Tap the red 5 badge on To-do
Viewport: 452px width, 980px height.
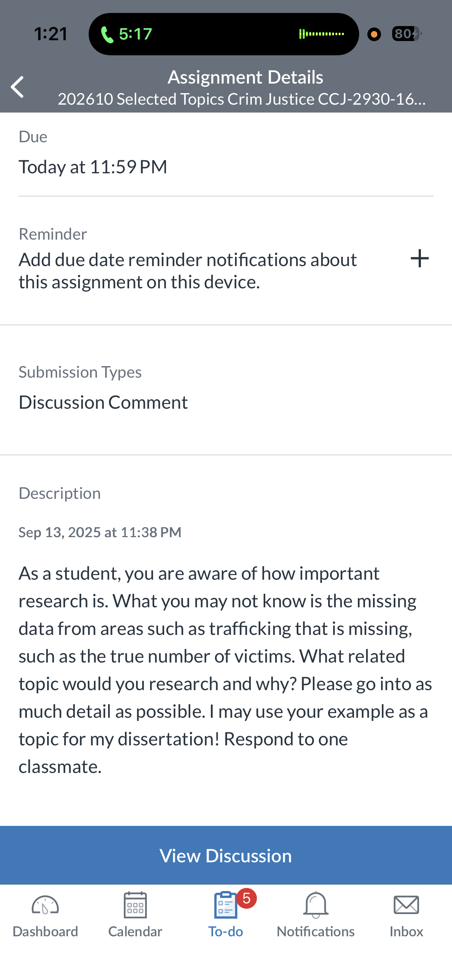(247, 898)
